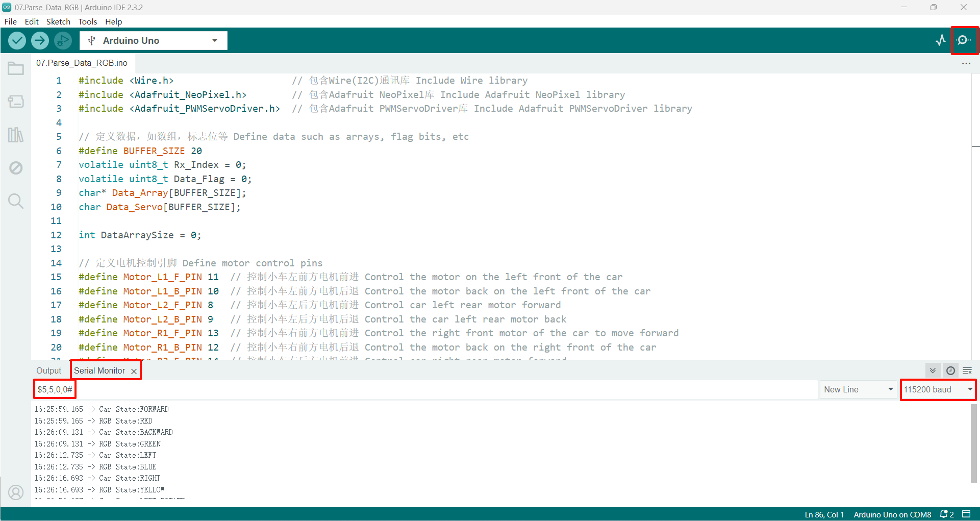Click the Upload arrow button

[x=40, y=40]
